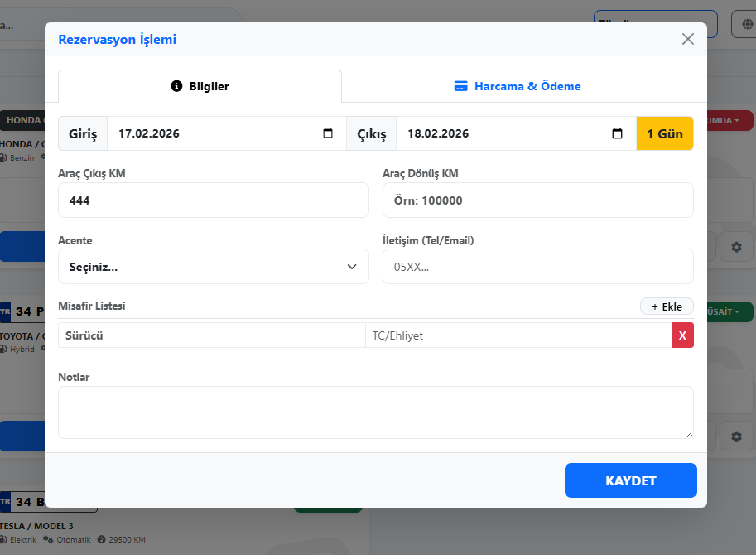Switch to the Harcama & Ödeme tab

(518, 86)
